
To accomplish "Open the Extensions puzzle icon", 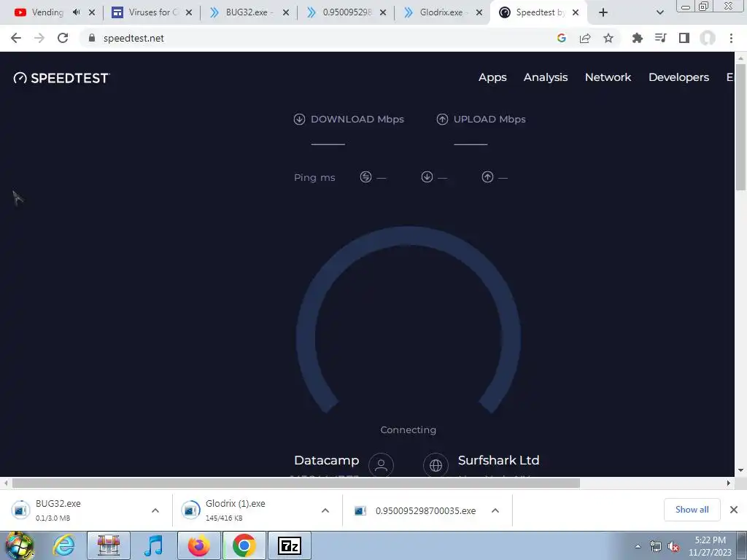I will (637, 38).
